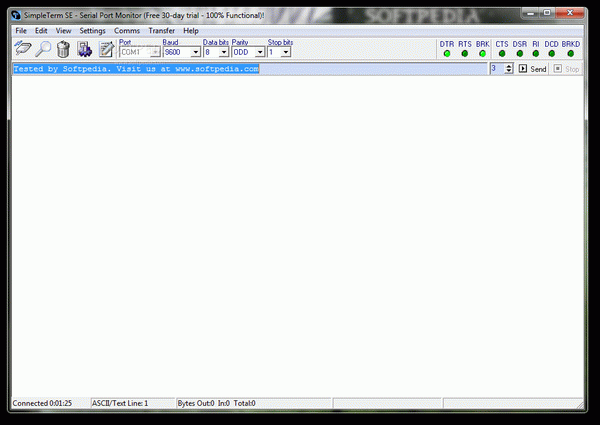This screenshot has width=600, height=425.
Task: Click the 'Bytes Out:0 In:0 Total:0' status text
Action: coord(217,403)
